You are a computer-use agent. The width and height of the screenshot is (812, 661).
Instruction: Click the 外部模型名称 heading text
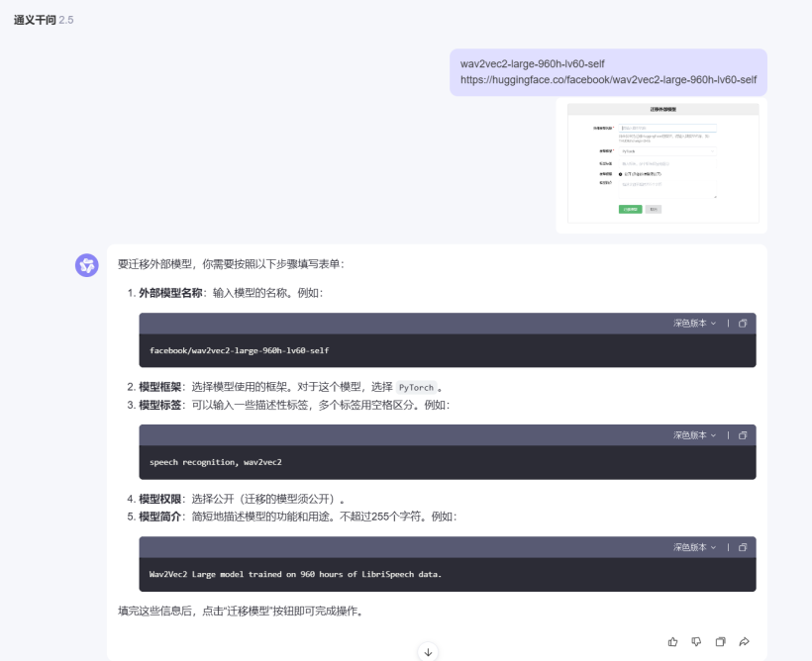[x=170, y=293]
